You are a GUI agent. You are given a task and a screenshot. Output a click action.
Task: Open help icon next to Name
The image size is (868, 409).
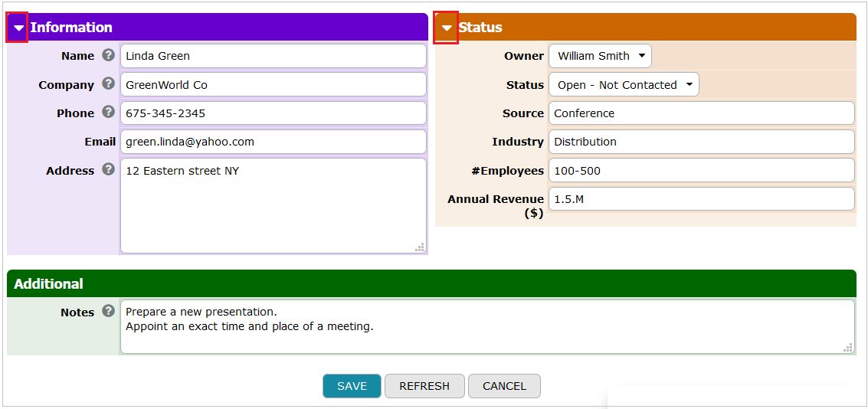(x=109, y=55)
